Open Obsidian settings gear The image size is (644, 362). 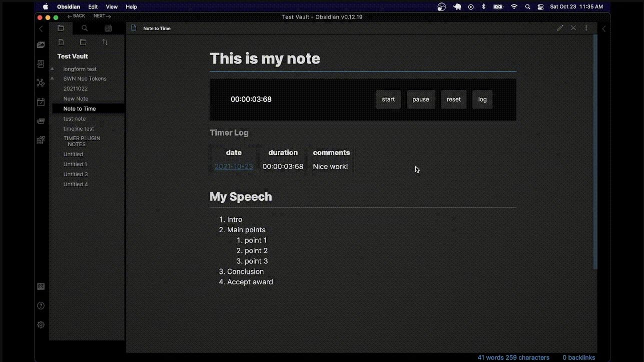41,325
